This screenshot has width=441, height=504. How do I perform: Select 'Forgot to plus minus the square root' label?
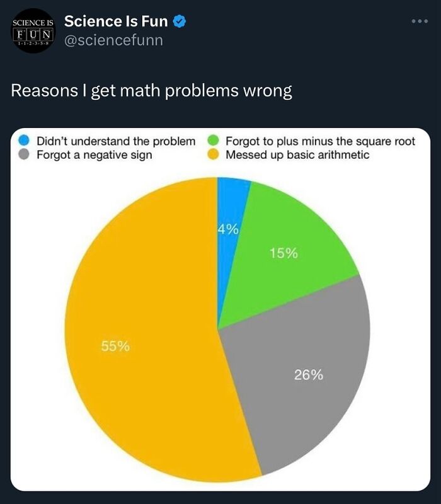click(x=320, y=140)
